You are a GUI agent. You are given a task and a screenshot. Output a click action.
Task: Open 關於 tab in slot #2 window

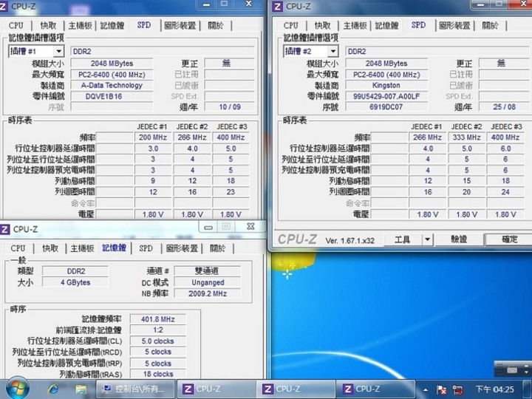[x=491, y=25]
